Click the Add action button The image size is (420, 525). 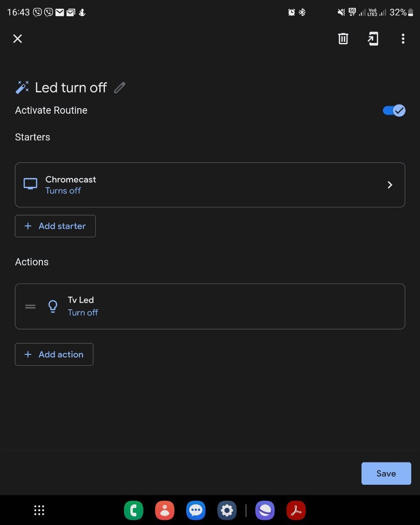coord(54,354)
